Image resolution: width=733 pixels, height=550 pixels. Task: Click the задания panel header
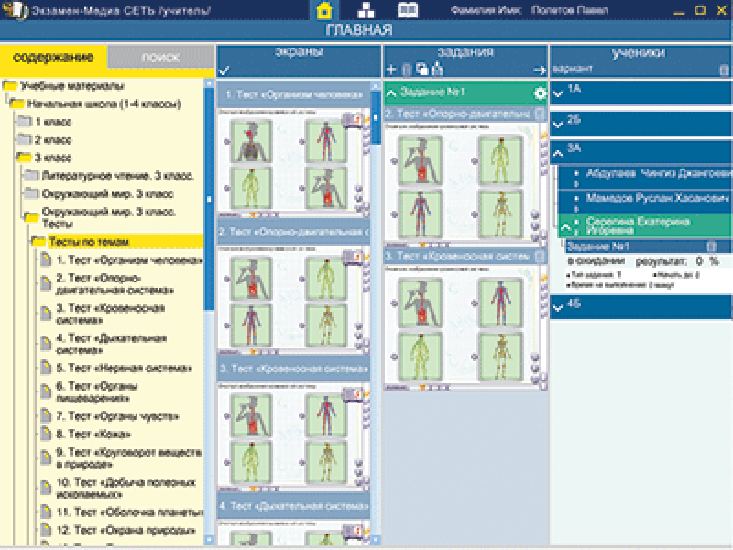click(466, 52)
